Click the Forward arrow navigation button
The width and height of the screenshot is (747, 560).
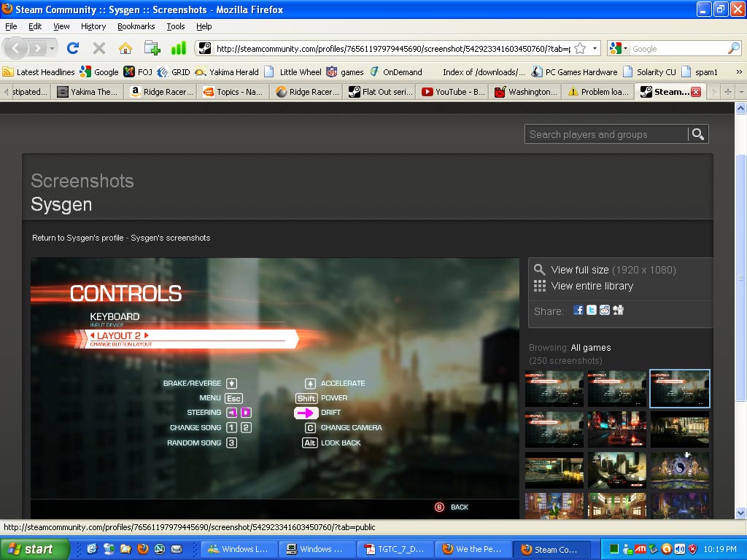click(x=36, y=48)
